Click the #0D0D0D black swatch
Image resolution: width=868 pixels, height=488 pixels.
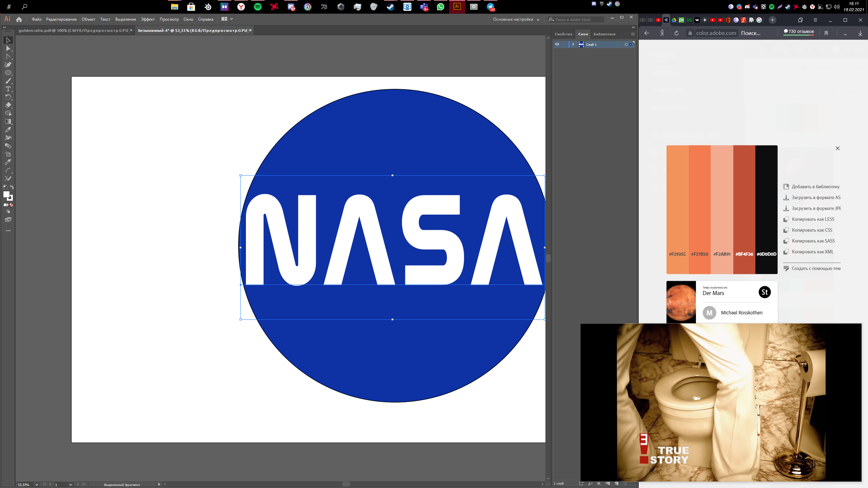[766, 210]
